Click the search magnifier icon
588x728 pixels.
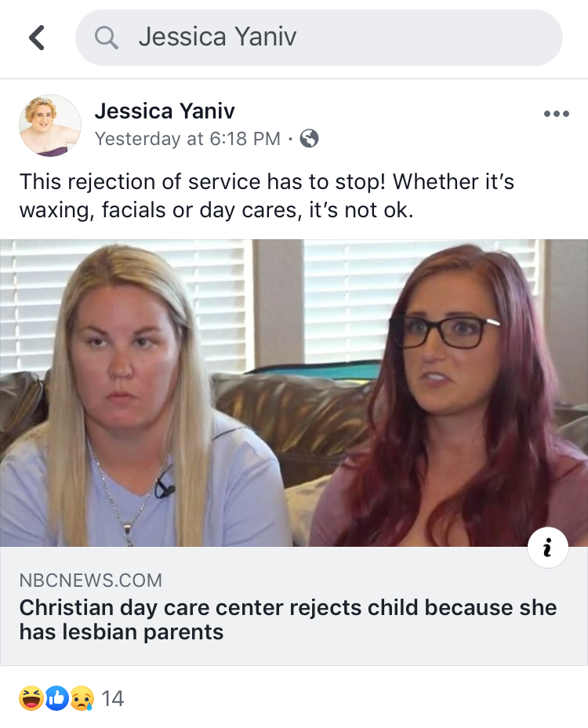pyautogui.click(x=107, y=38)
